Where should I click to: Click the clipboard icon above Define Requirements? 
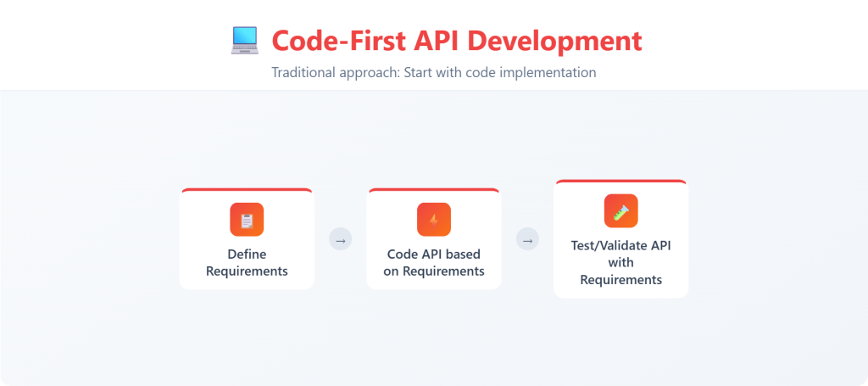click(x=247, y=220)
